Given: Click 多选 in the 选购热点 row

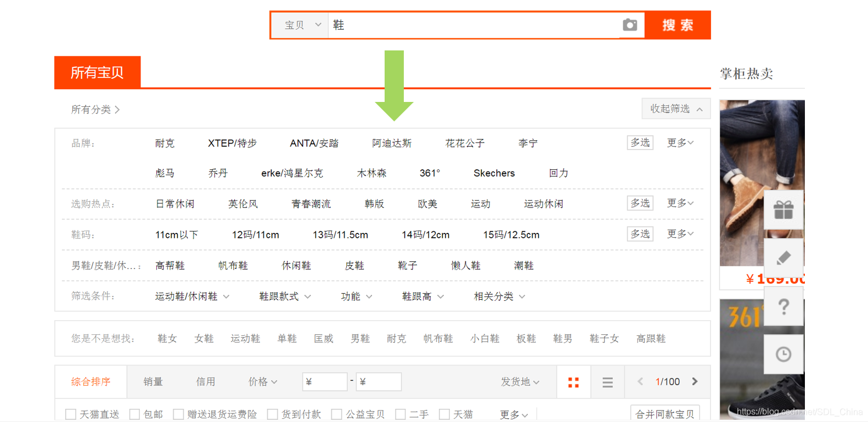Looking at the screenshot, I should click(640, 203).
